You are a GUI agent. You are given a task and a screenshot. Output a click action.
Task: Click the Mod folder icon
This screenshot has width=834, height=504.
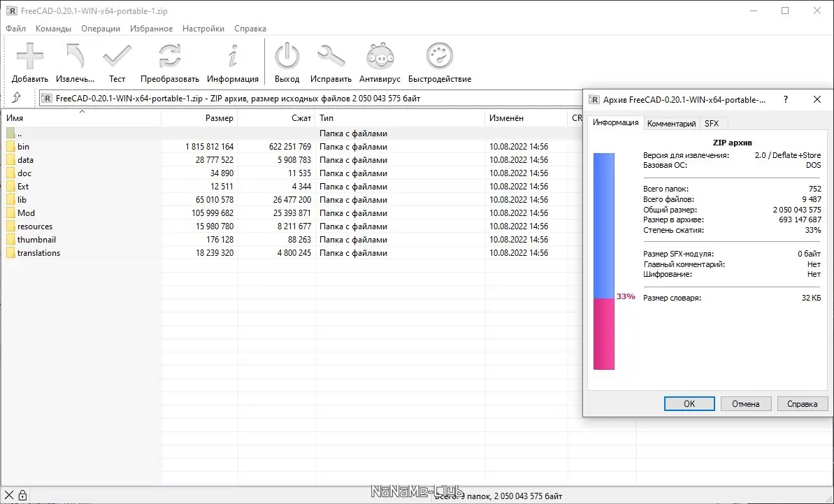pos(10,213)
